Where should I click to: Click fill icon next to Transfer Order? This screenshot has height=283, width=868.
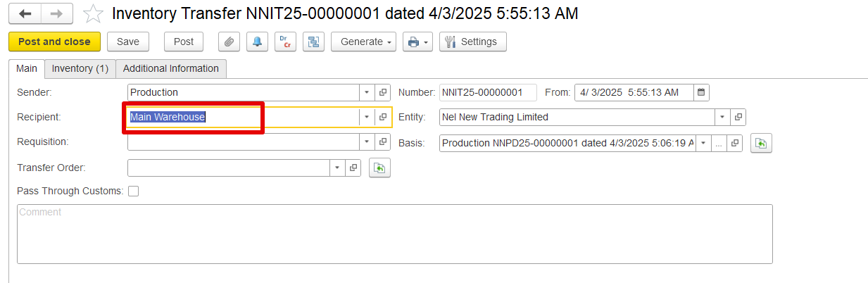point(379,168)
